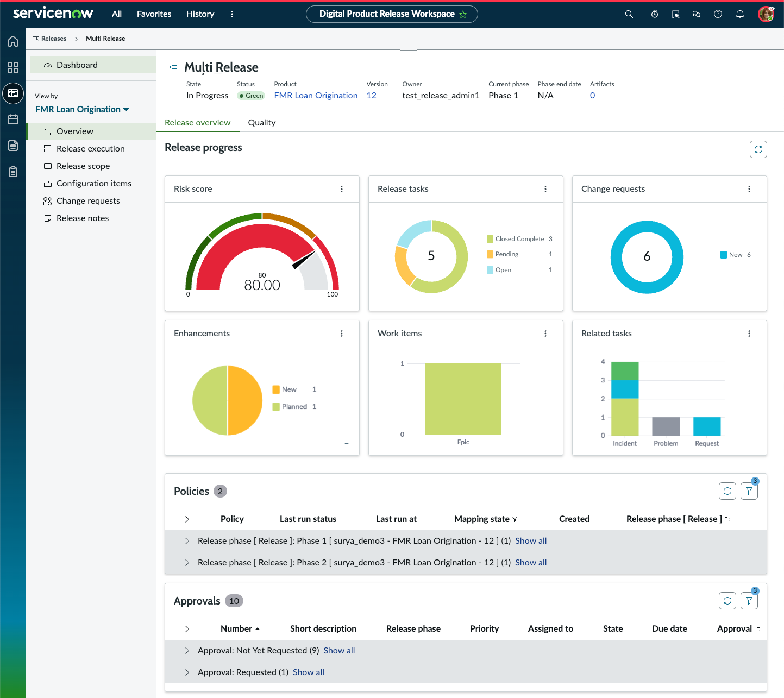Open Release tasks widget options menu
Image resolution: width=784 pixels, height=698 pixels.
(545, 189)
